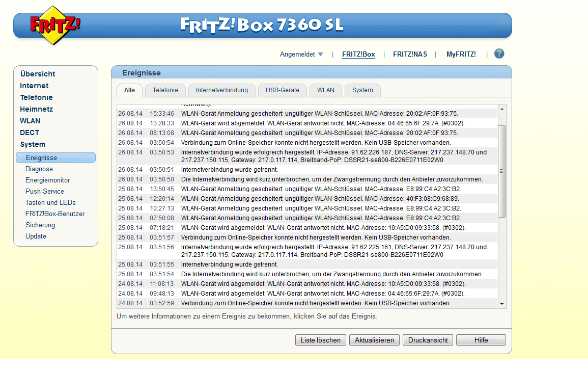
Task: Open the Telefonie sidebar menu
Action: click(36, 97)
